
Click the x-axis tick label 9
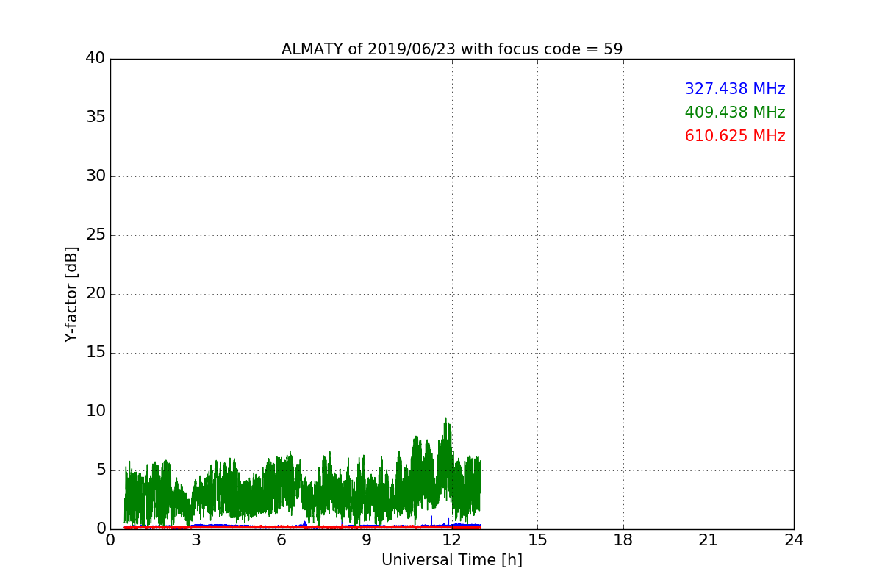coord(367,540)
